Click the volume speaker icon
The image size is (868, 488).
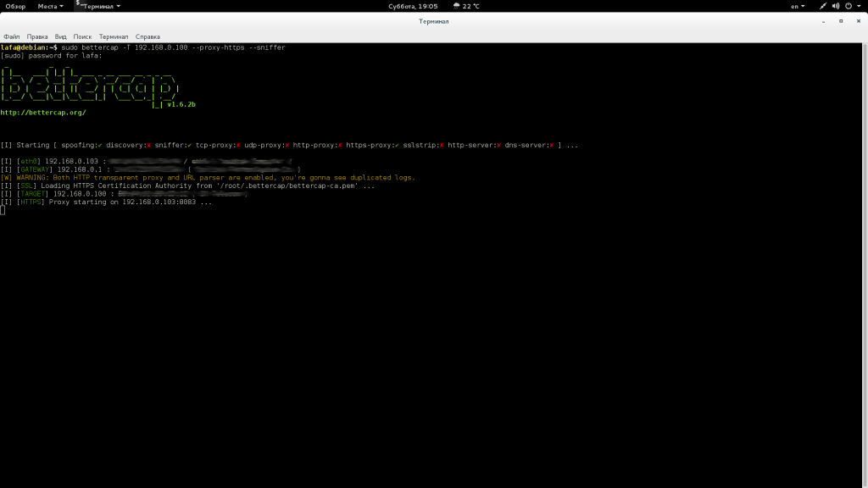836,6
